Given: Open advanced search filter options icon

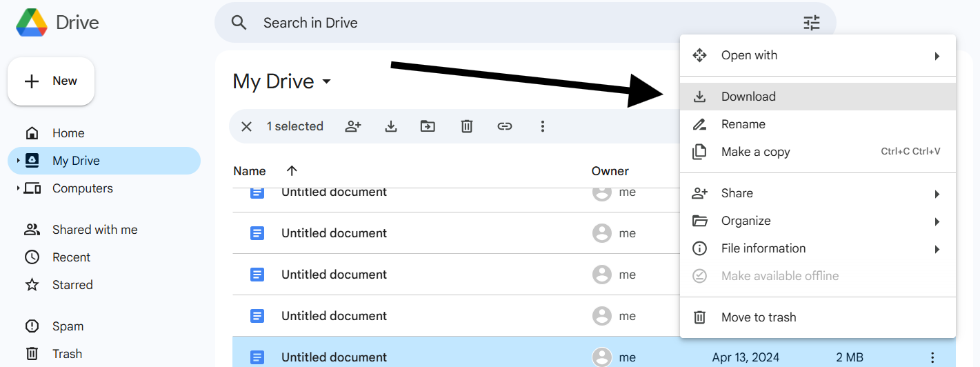Looking at the screenshot, I should pos(812,23).
